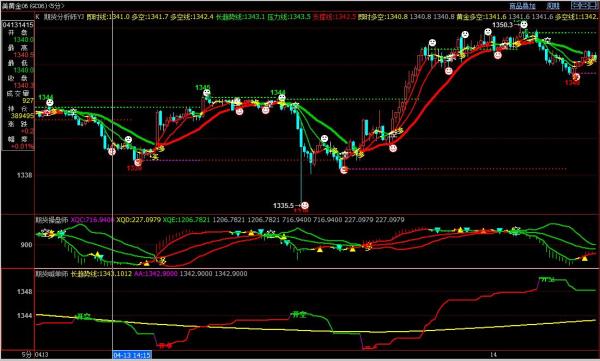Viewport: 600px width, 361px height.
Task: Click the 04131415 timestamp in the info box
Action: point(18,25)
